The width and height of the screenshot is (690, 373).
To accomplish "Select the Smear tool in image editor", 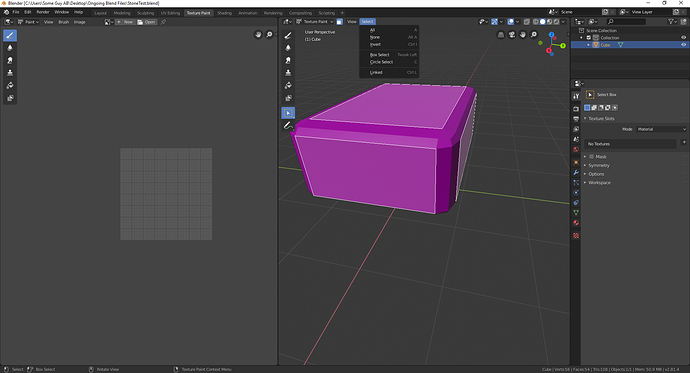I will [x=10, y=60].
